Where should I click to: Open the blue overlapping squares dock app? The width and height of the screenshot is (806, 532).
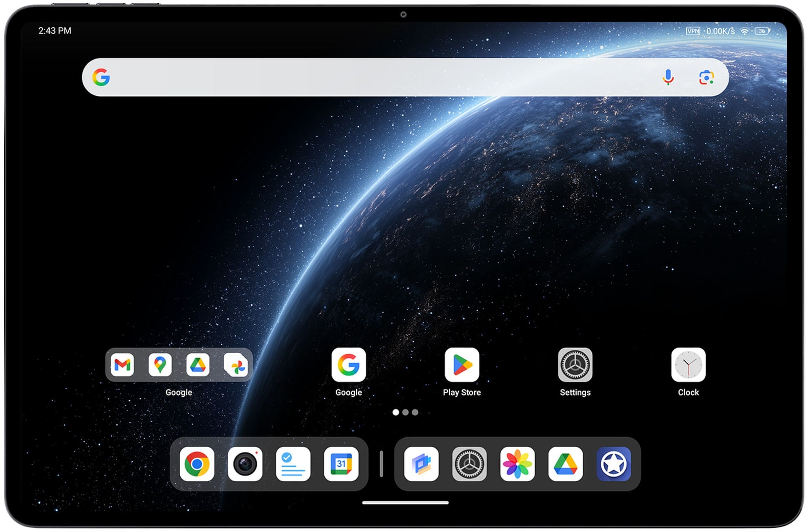pyautogui.click(x=421, y=464)
